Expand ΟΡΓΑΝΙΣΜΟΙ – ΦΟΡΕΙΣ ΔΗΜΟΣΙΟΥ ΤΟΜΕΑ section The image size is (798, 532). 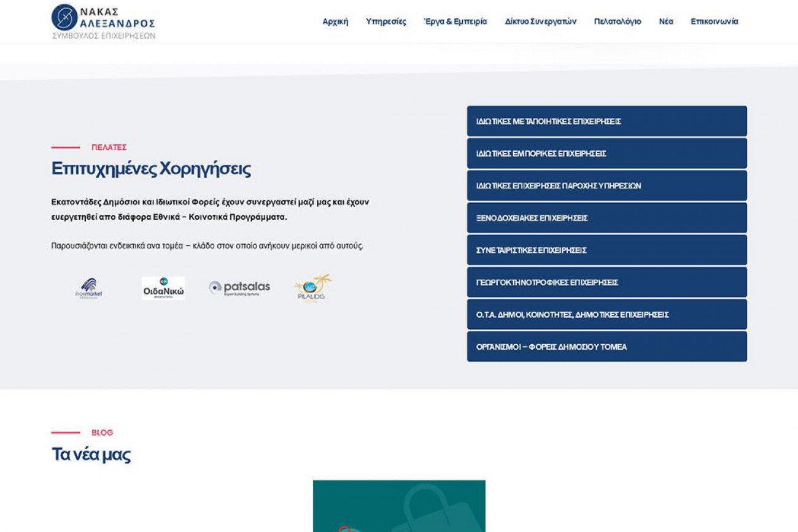(x=606, y=347)
